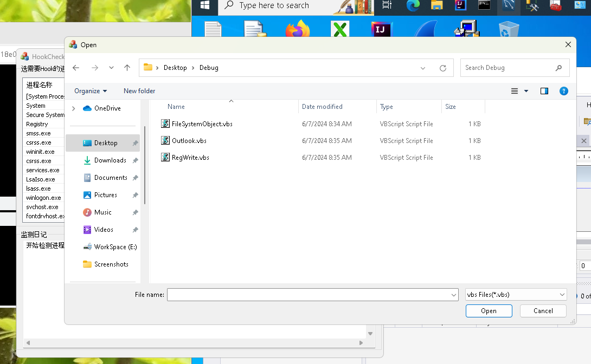Click the folder icon in address bar
Viewport: 591px width, 364px height.
pos(147,67)
